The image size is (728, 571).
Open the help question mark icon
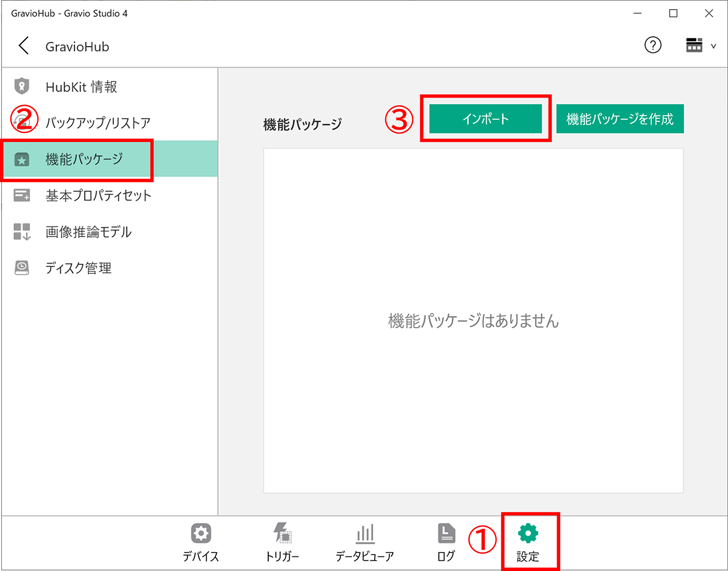pyautogui.click(x=653, y=45)
